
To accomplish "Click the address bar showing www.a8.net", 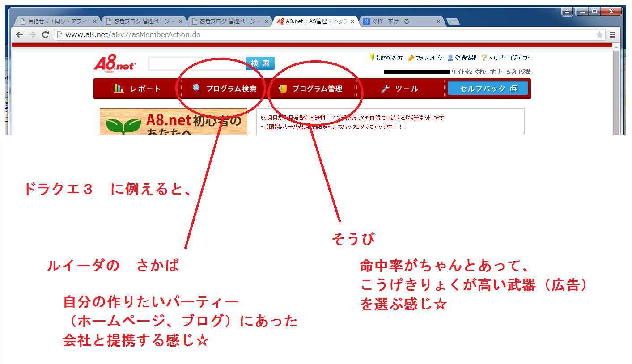I will 330,35.
